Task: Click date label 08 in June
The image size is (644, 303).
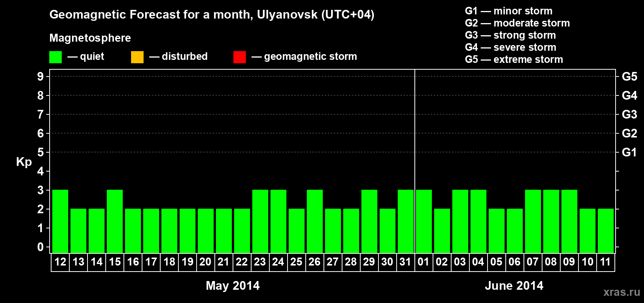Action: (x=551, y=262)
